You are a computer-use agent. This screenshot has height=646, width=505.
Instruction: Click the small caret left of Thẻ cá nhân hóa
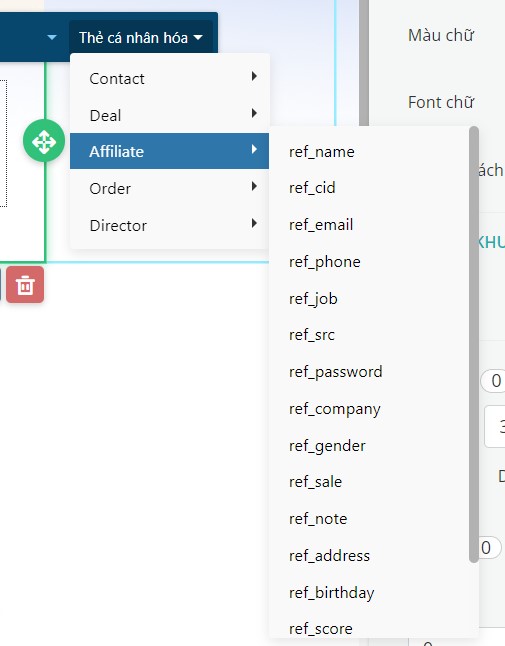[x=51, y=37]
